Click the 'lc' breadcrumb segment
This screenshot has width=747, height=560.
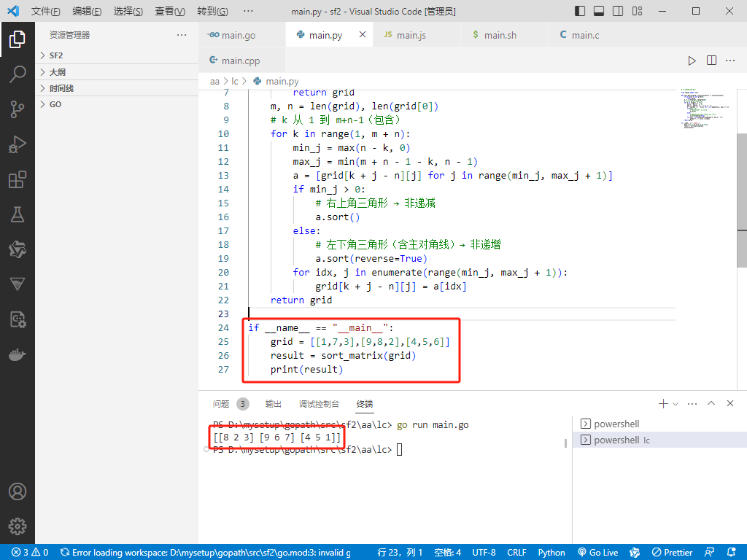pos(235,82)
